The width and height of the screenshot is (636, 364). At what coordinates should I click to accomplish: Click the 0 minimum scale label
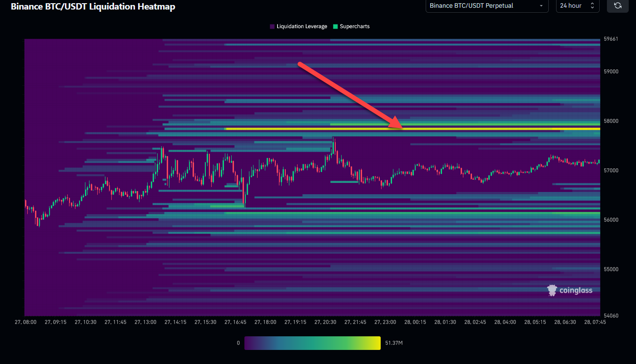pyautogui.click(x=238, y=343)
